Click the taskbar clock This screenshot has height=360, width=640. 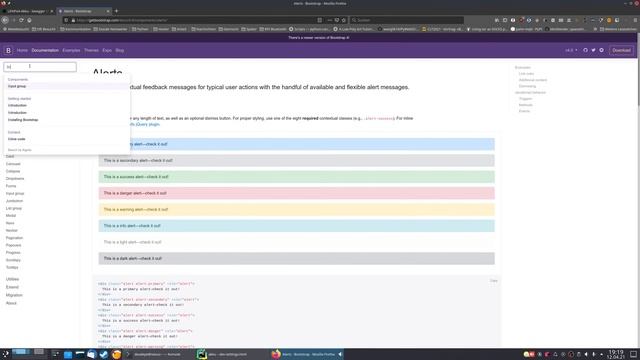(616, 354)
